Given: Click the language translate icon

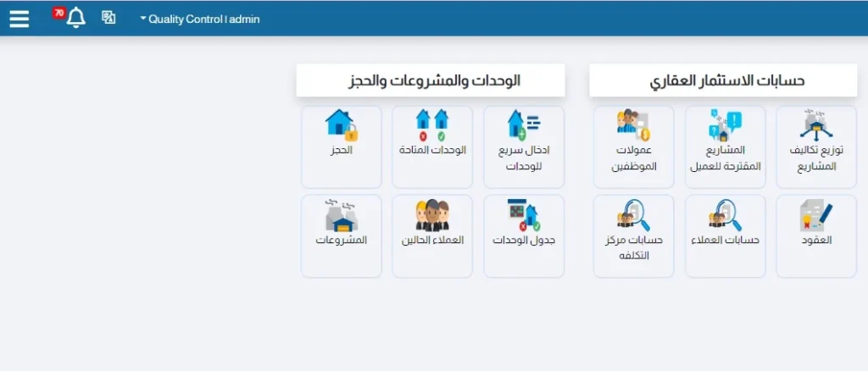Looking at the screenshot, I should (x=108, y=18).
